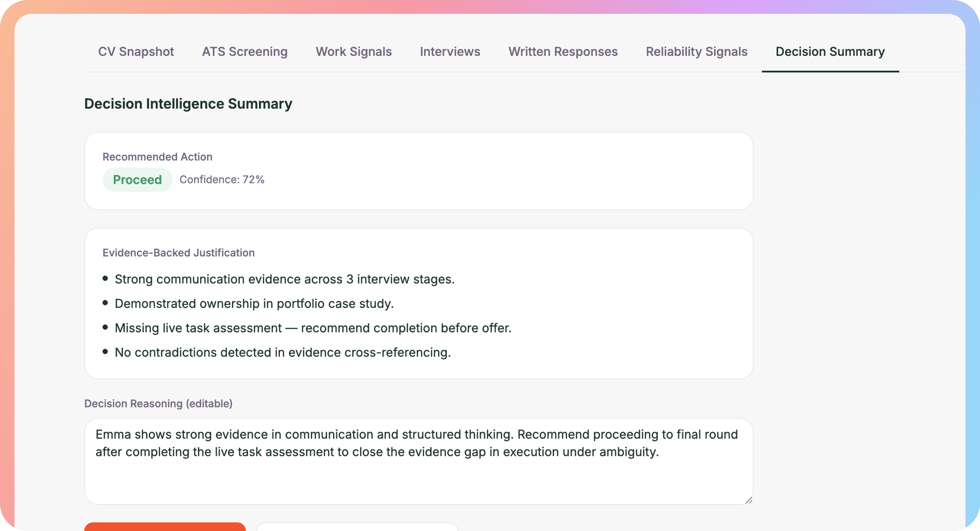The width and height of the screenshot is (980, 531).
Task: Focus the Decision Reasoning text area
Action: tap(419, 476)
